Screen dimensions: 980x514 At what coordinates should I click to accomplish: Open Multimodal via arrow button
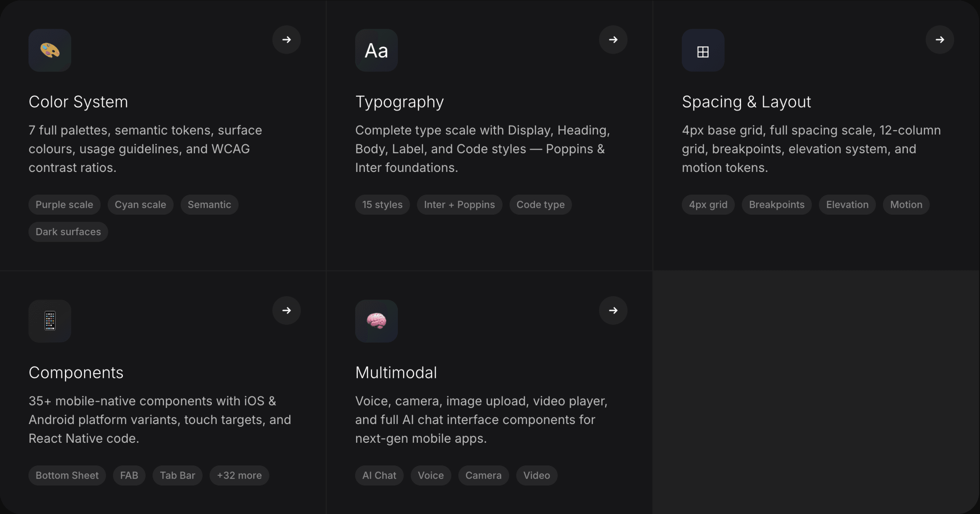click(613, 310)
